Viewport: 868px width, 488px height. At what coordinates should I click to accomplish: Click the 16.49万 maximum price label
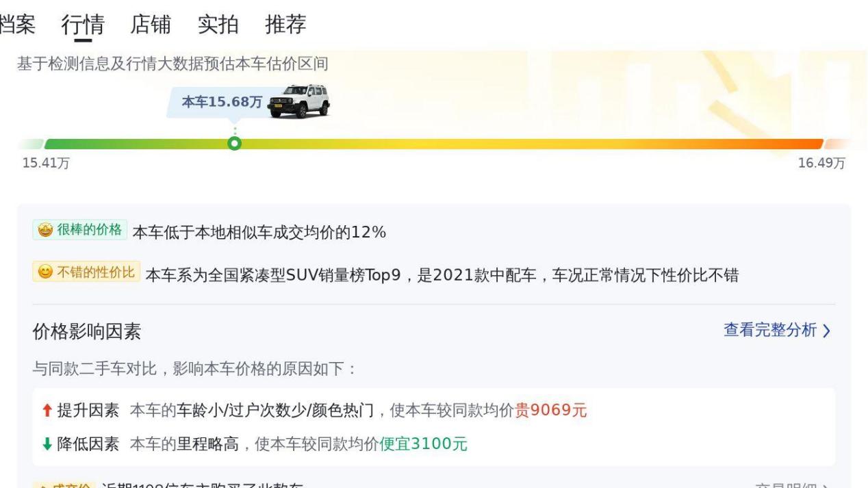click(821, 163)
